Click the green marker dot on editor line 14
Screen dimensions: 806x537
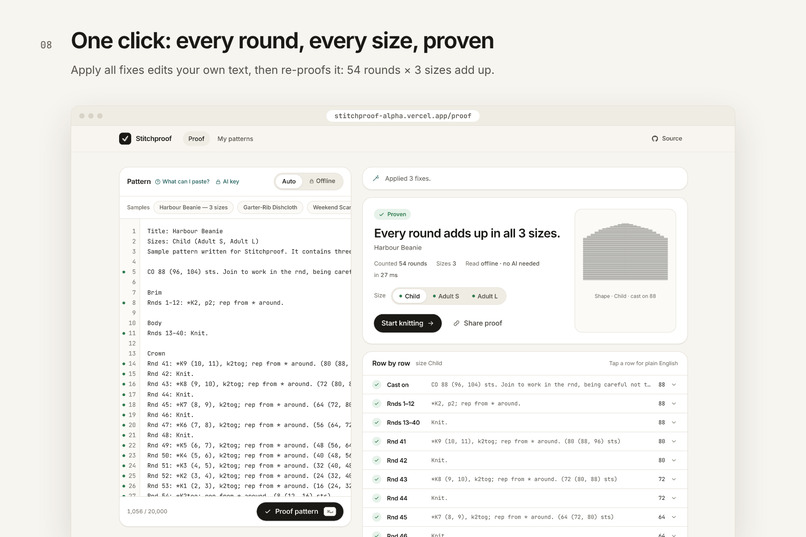click(x=124, y=364)
